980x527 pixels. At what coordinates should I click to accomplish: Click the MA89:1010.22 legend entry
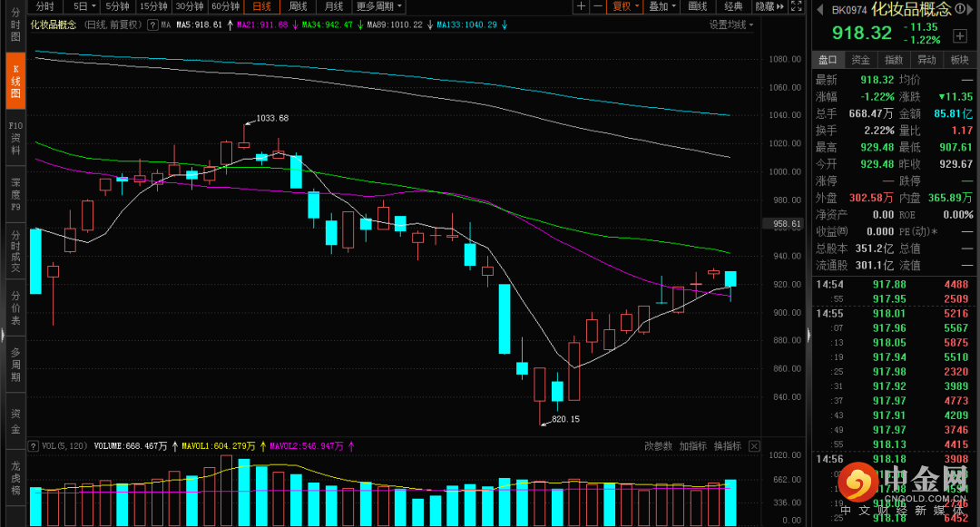[x=395, y=25]
